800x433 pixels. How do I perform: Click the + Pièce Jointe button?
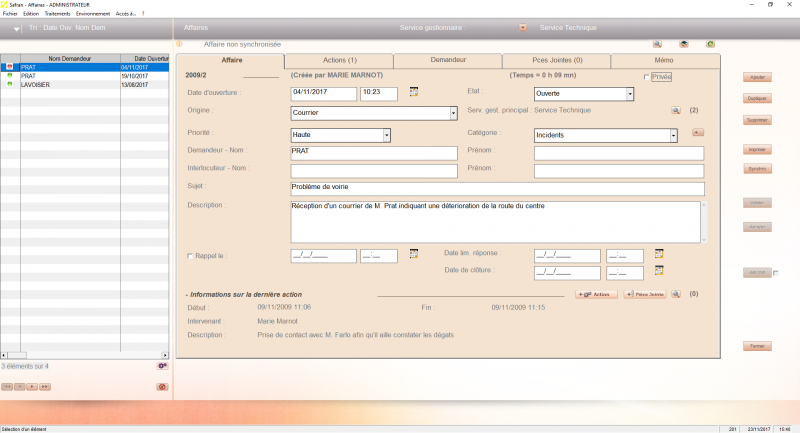pos(645,294)
